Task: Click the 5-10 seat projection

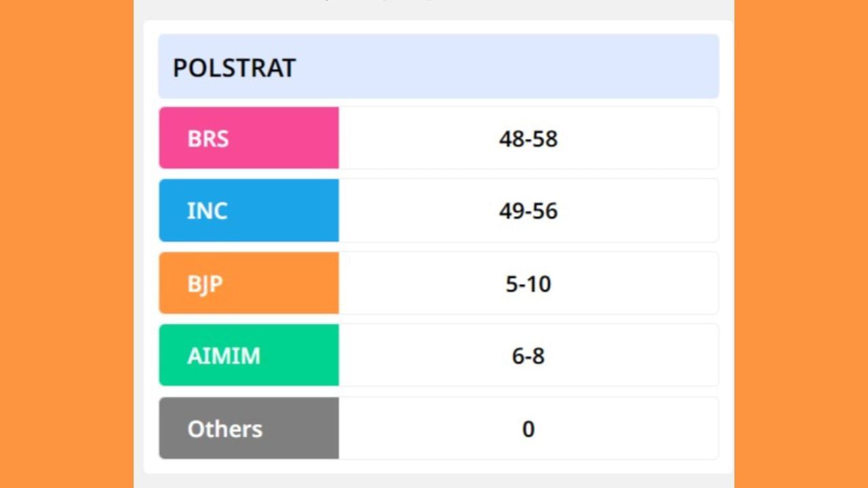Action: click(528, 283)
